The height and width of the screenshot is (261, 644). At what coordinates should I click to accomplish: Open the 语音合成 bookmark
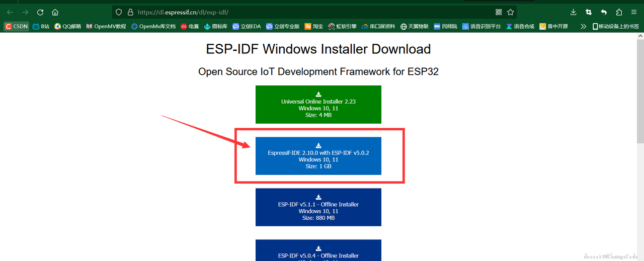[520, 26]
